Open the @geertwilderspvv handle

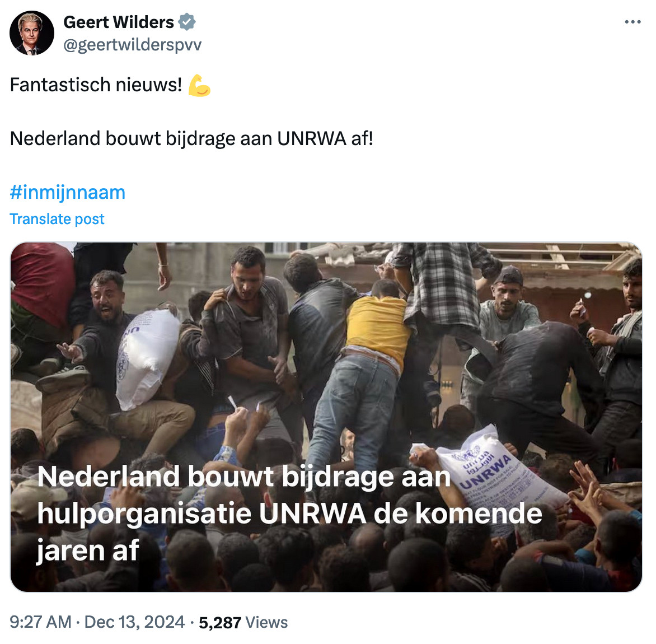[x=132, y=45]
